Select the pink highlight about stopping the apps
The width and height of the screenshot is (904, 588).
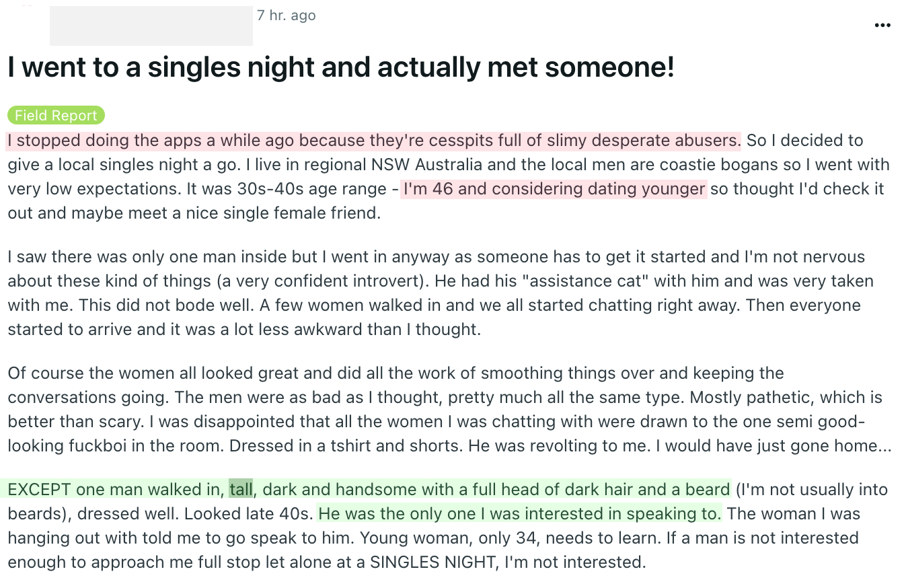click(374, 141)
